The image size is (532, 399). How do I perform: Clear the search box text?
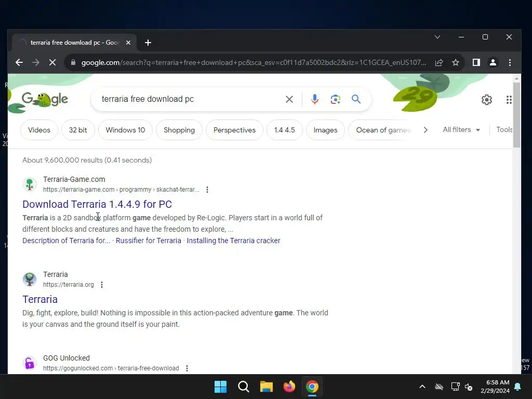289,99
